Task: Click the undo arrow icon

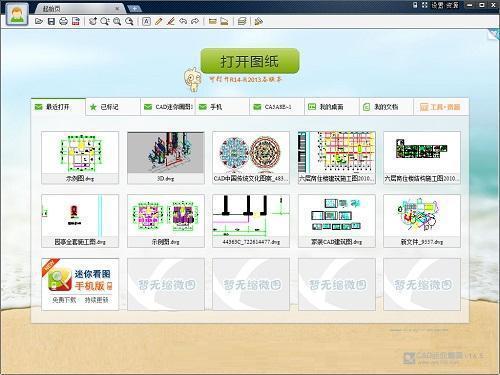Action: pyautogui.click(x=183, y=22)
